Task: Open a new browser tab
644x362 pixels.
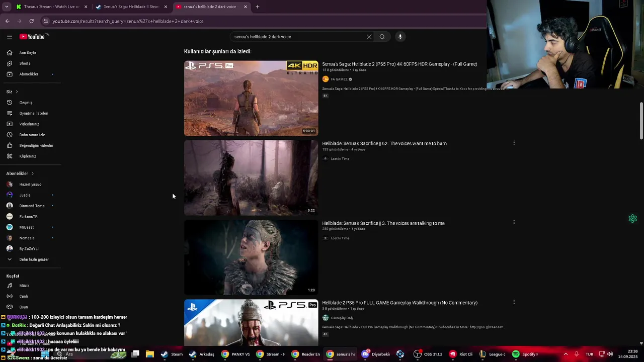Action: (258, 7)
